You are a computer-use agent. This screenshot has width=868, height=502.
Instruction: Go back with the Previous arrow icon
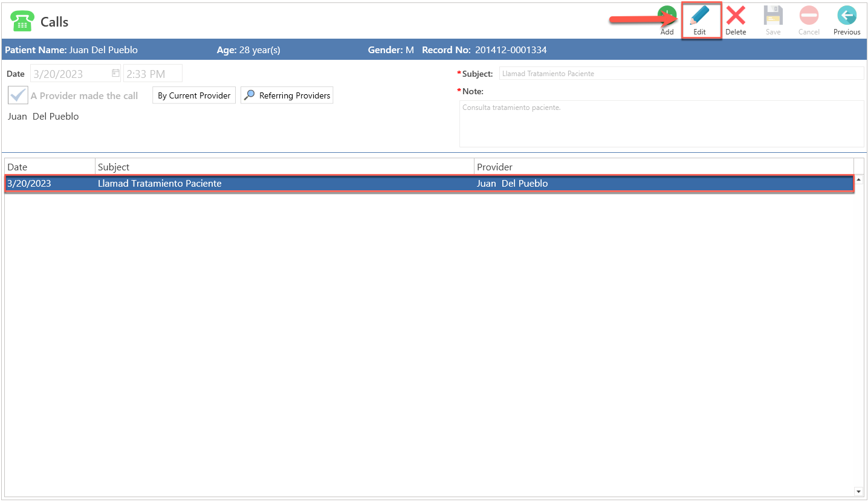tap(847, 16)
